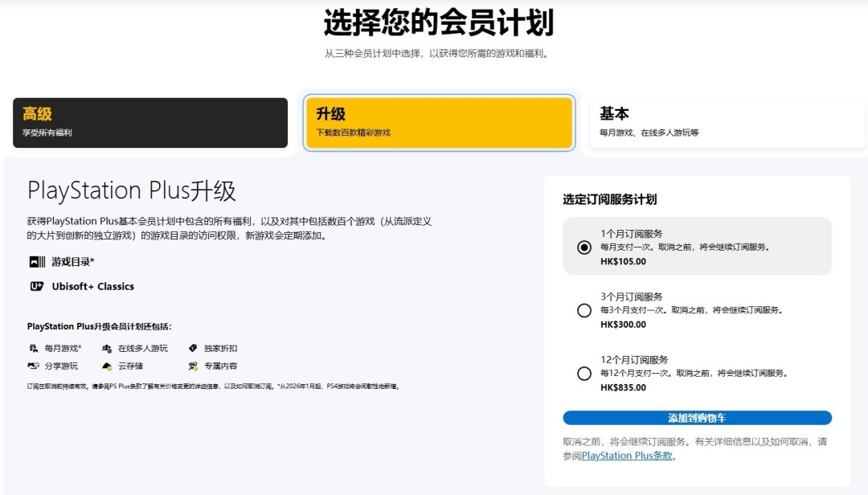
Task: Click the 云存储 cloud icon
Action: click(107, 366)
